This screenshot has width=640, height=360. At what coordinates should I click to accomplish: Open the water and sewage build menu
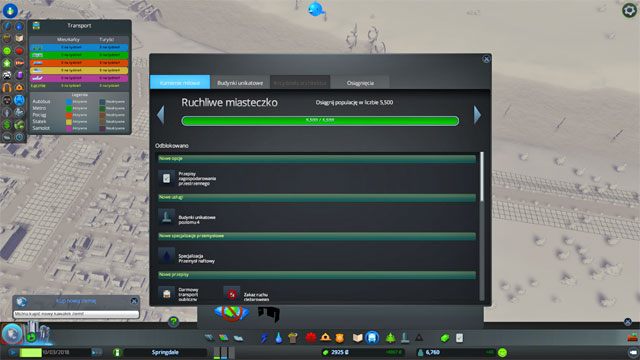(278, 338)
